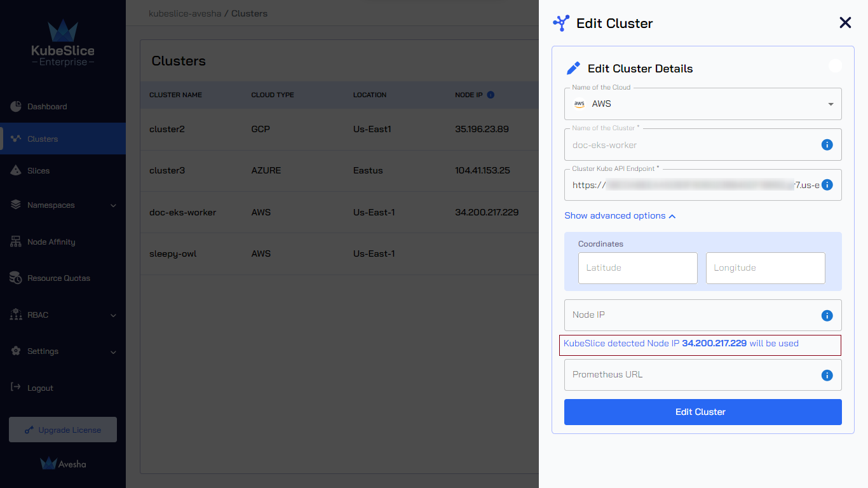
Task: Open the Name of the Cloud dropdown
Action: tap(703, 104)
